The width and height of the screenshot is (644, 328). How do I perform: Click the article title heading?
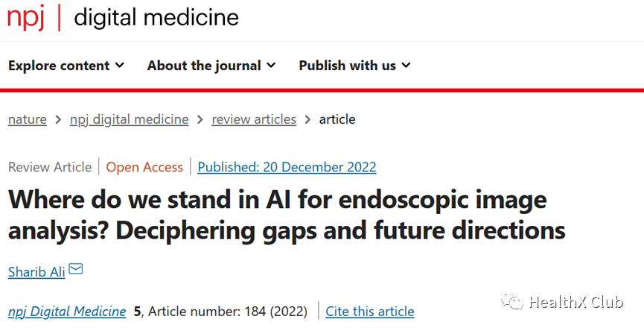pos(287,215)
